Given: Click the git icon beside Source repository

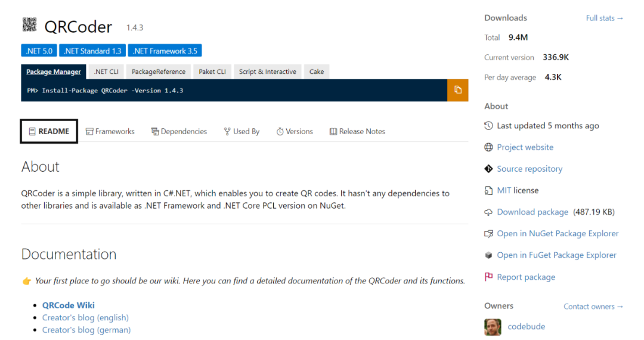Looking at the screenshot, I should pos(488,169).
